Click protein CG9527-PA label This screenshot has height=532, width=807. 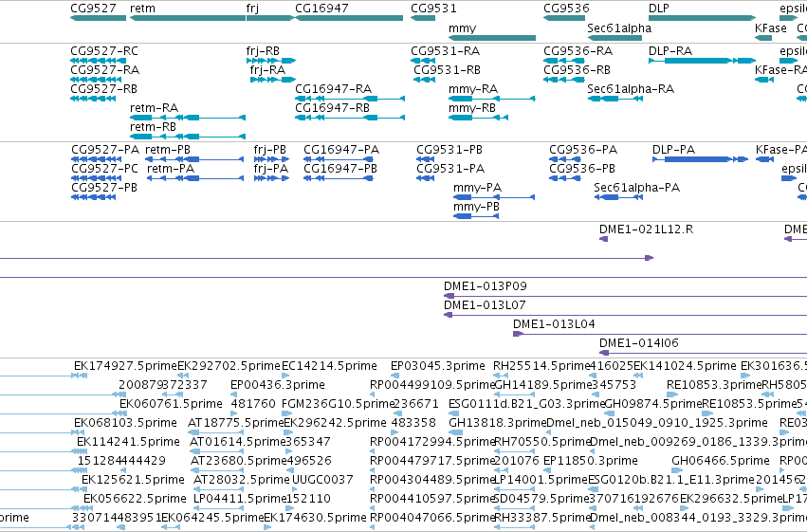pos(105,150)
